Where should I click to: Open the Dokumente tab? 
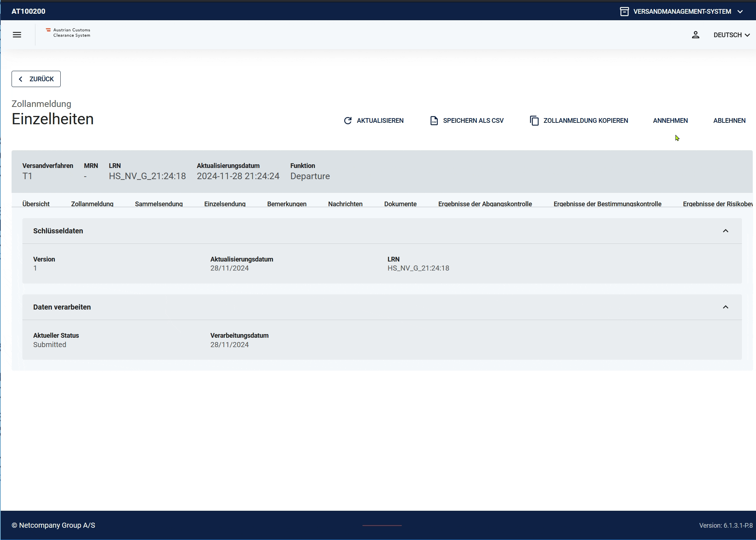(x=400, y=204)
